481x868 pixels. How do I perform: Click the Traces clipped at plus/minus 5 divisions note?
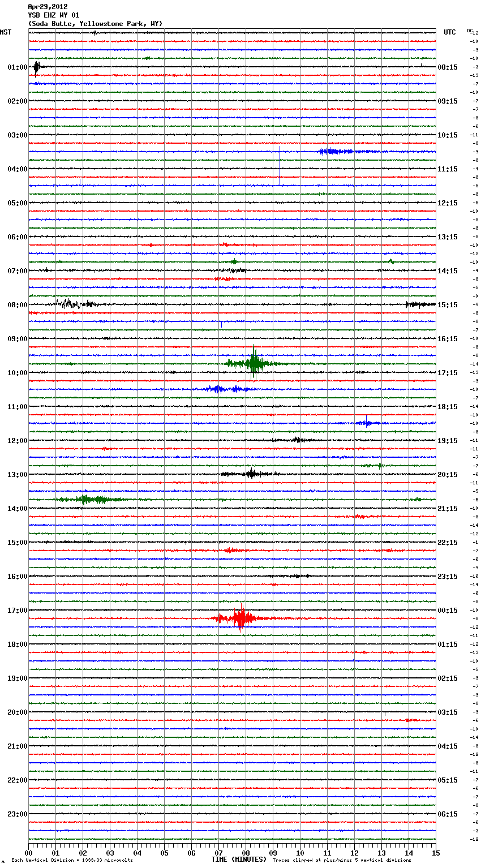pos(342,861)
